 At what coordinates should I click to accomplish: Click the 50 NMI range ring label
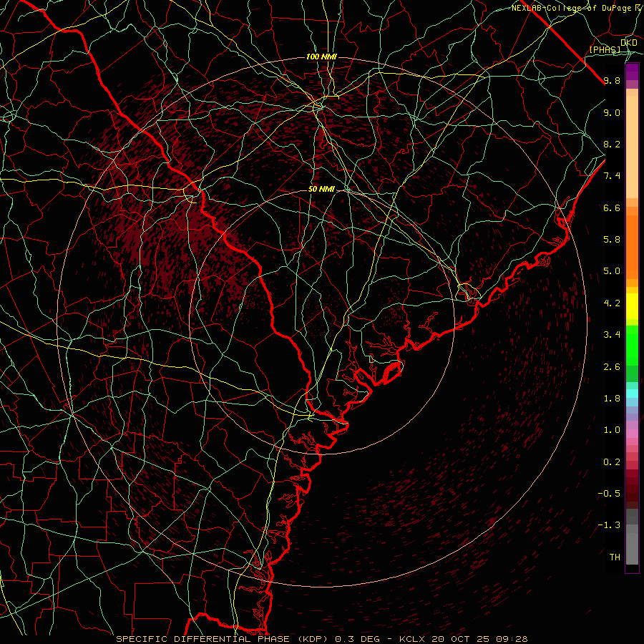pos(321,189)
